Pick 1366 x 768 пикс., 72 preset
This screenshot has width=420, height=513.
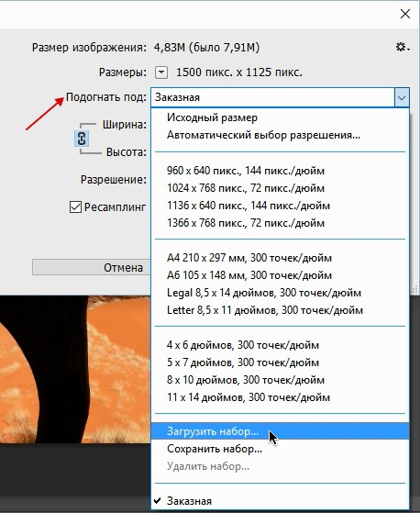(280, 223)
